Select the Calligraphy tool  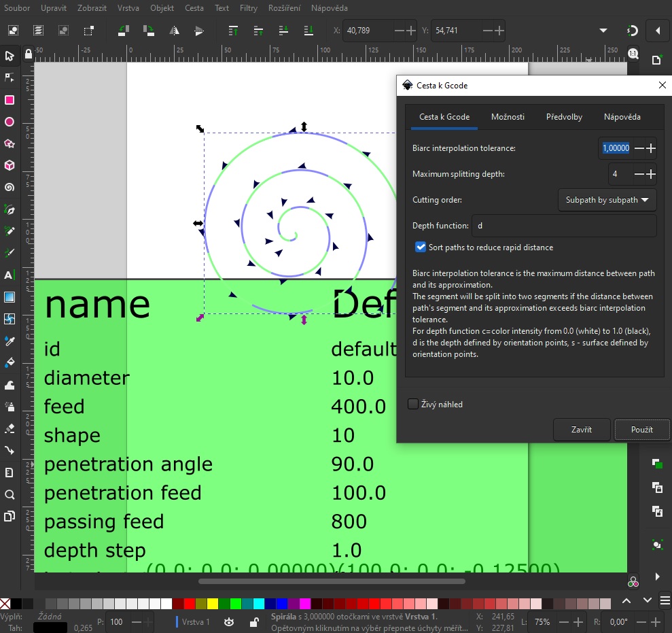pyautogui.click(x=10, y=253)
